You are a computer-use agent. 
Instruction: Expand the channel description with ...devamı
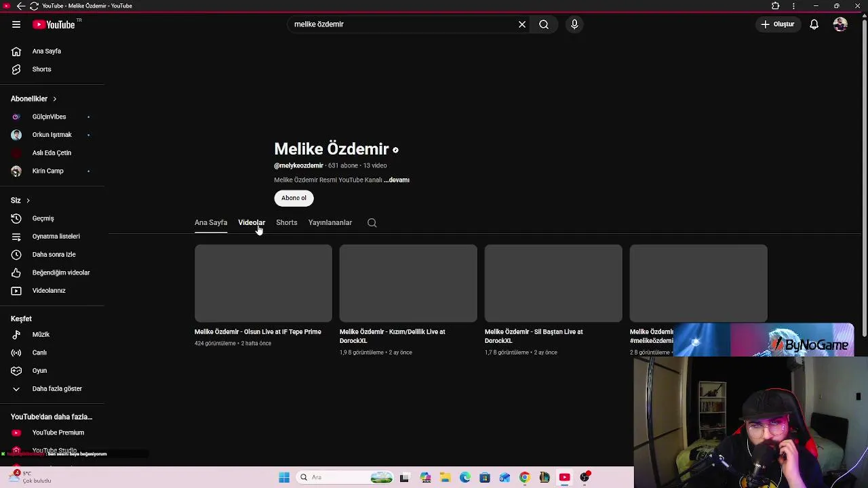click(397, 180)
